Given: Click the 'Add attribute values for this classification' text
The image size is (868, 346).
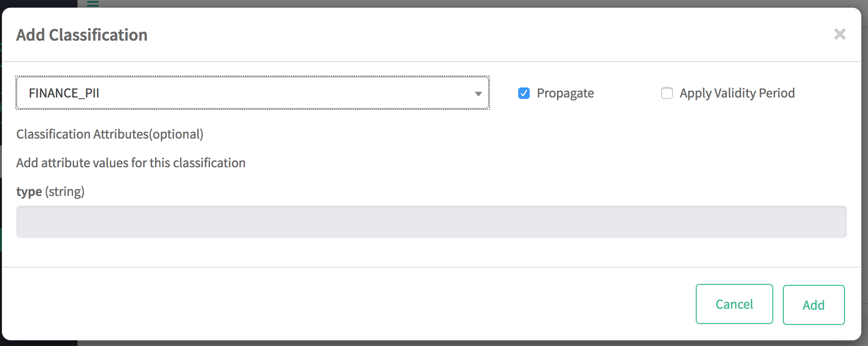Looking at the screenshot, I should tap(131, 163).
